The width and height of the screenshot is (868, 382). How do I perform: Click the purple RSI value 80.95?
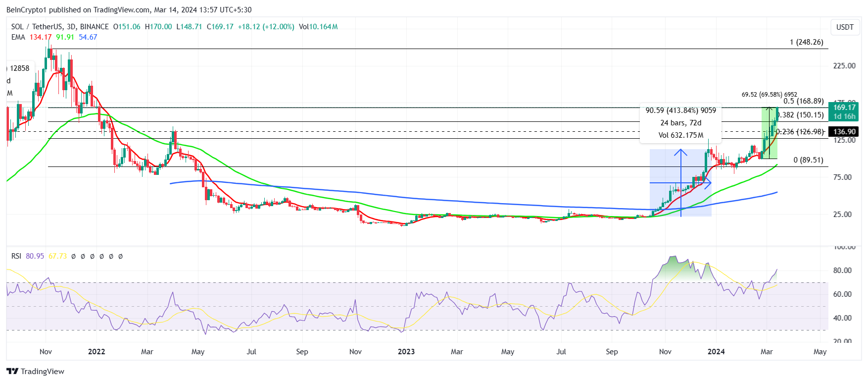point(35,256)
